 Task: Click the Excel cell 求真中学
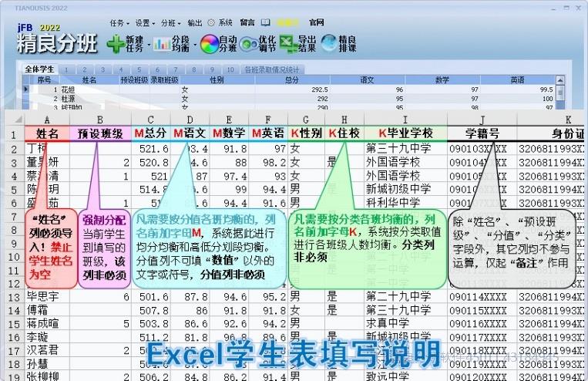pyautogui.click(x=405, y=323)
